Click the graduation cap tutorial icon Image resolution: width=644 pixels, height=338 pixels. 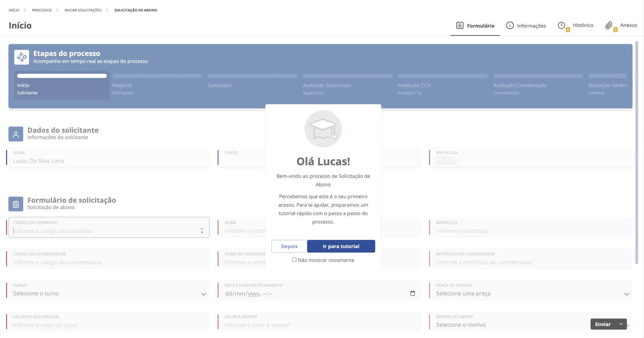tap(323, 129)
